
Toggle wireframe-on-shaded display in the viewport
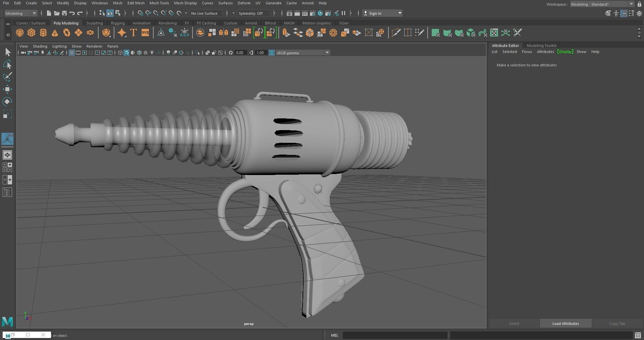(139, 53)
